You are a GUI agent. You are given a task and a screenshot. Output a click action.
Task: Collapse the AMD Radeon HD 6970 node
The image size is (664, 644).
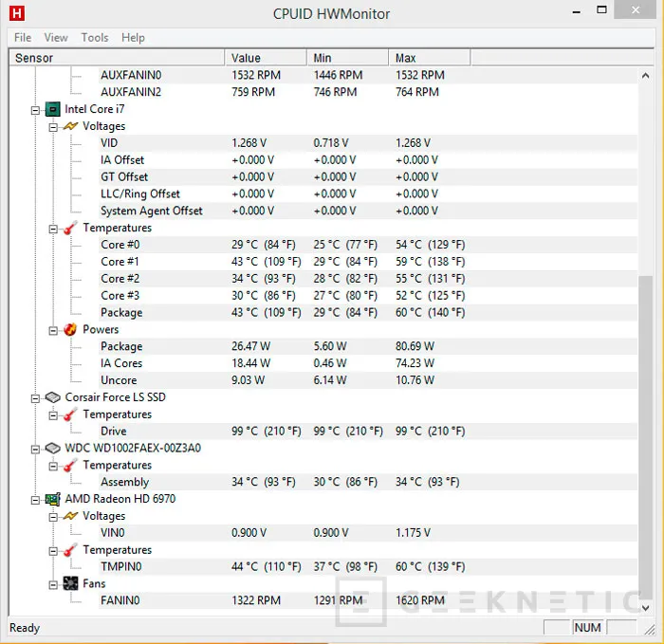coord(36,501)
